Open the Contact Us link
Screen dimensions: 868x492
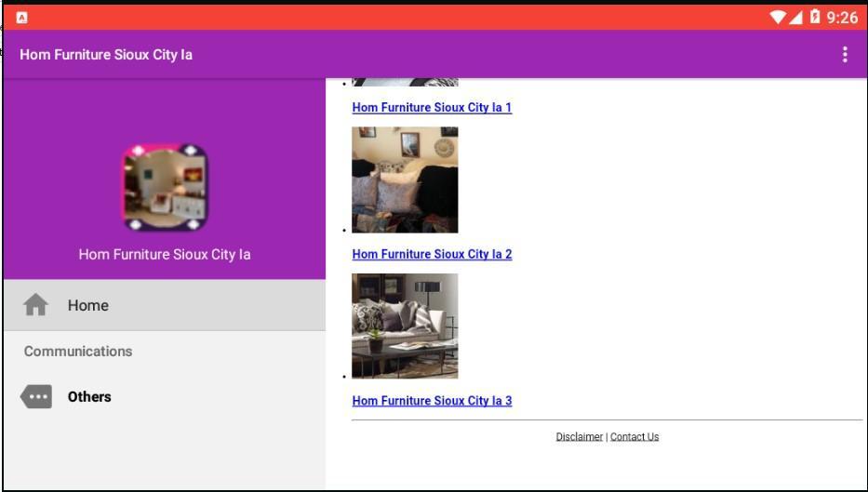[x=634, y=436]
